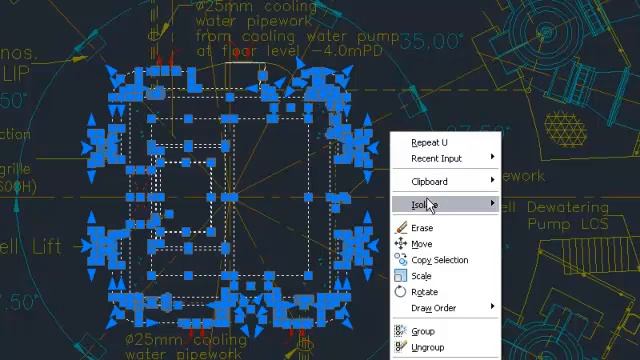
Task: Click the 'Dewatering' drawing label
Action: (568, 208)
